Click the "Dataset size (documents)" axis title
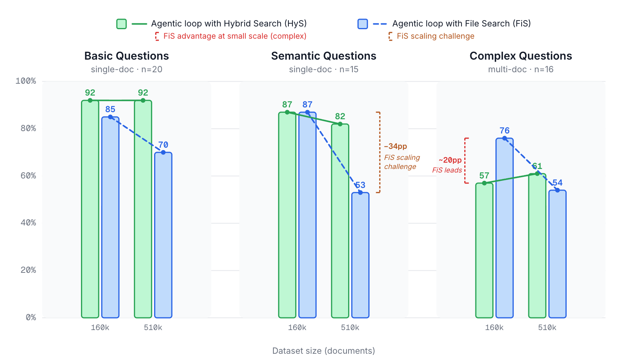Image resolution: width=633 pixels, height=364 pixels. (324, 351)
